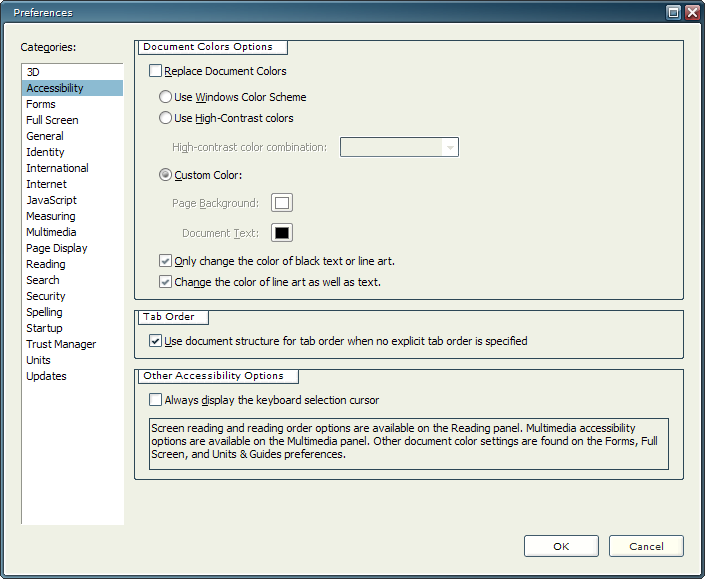The width and height of the screenshot is (705, 579).
Task: Go to Reading category
Action: coord(72,264)
